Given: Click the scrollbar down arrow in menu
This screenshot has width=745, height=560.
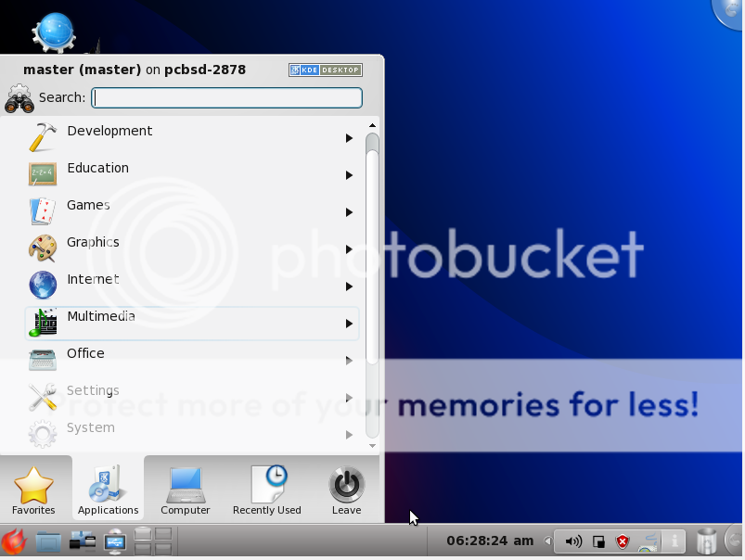Looking at the screenshot, I should coord(373,446).
